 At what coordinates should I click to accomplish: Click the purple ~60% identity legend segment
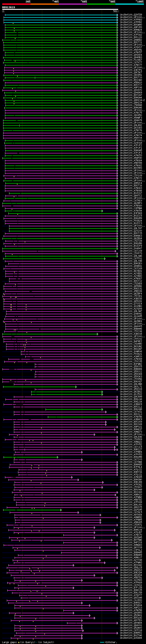click(x=73, y=4)
